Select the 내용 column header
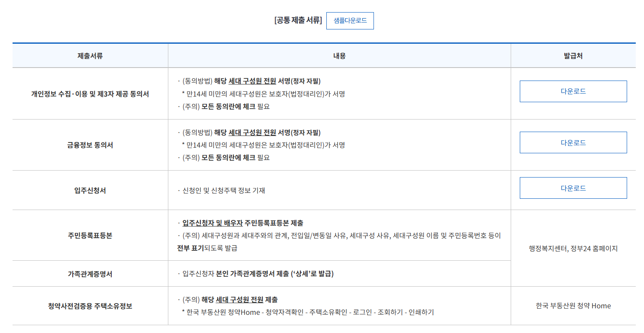The width and height of the screenshot is (644, 333). [339, 55]
